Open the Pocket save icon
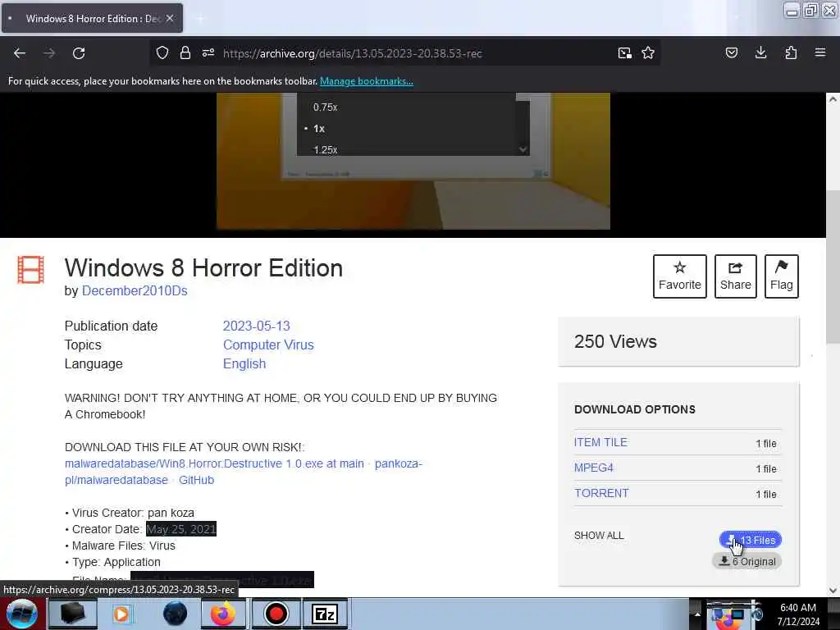Screen dimensions: 840x630 (732, 53)
